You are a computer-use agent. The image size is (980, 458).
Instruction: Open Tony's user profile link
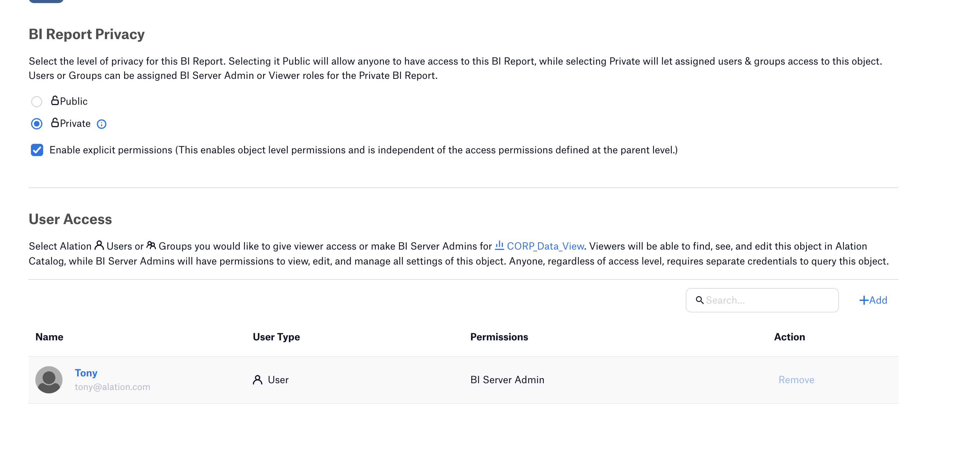(x=86, y=373)
